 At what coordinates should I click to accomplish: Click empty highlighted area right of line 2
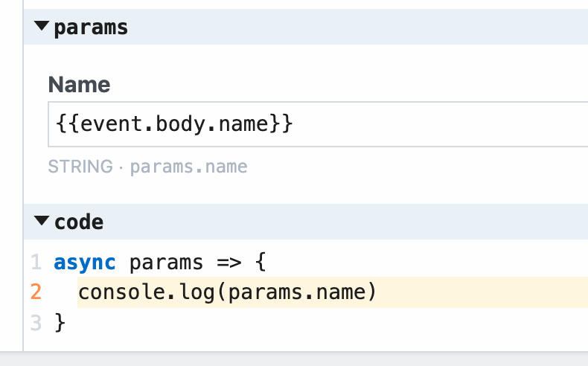tap(484, 292)
